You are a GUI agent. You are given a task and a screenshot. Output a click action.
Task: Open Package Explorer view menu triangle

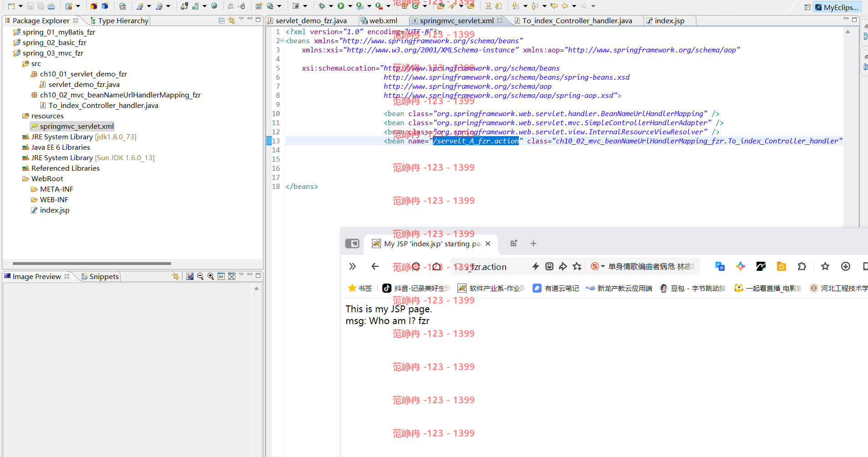(241, 19)
